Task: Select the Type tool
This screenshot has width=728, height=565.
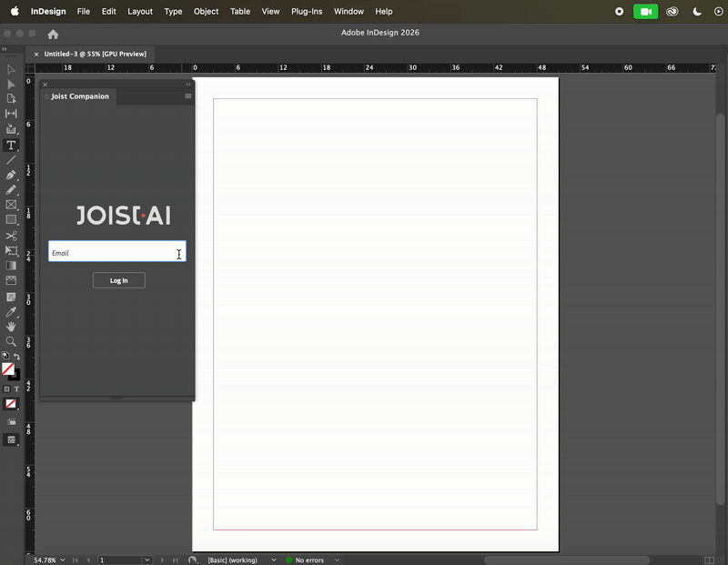Action: pyautogui.click(x=11, y=146)
